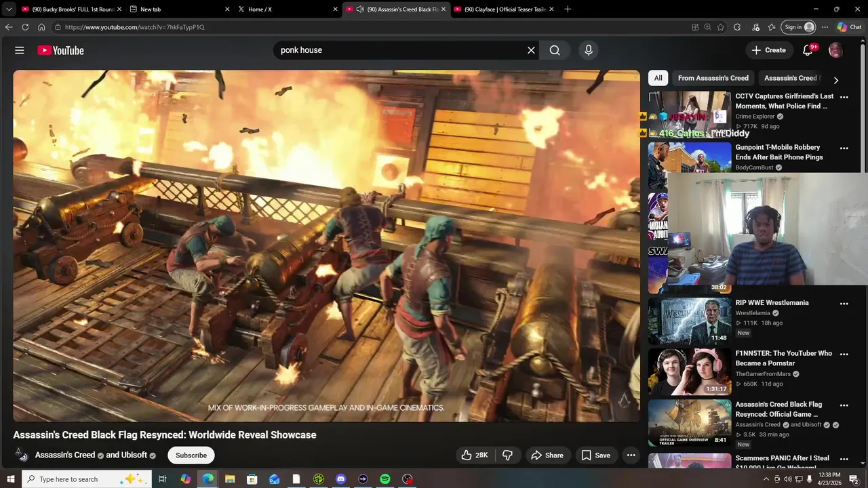Image resolution: width=868 pixels, height=488 pixels.
Task: Open the tab search dropdown arrow
Action: click(x=8, y=9)
